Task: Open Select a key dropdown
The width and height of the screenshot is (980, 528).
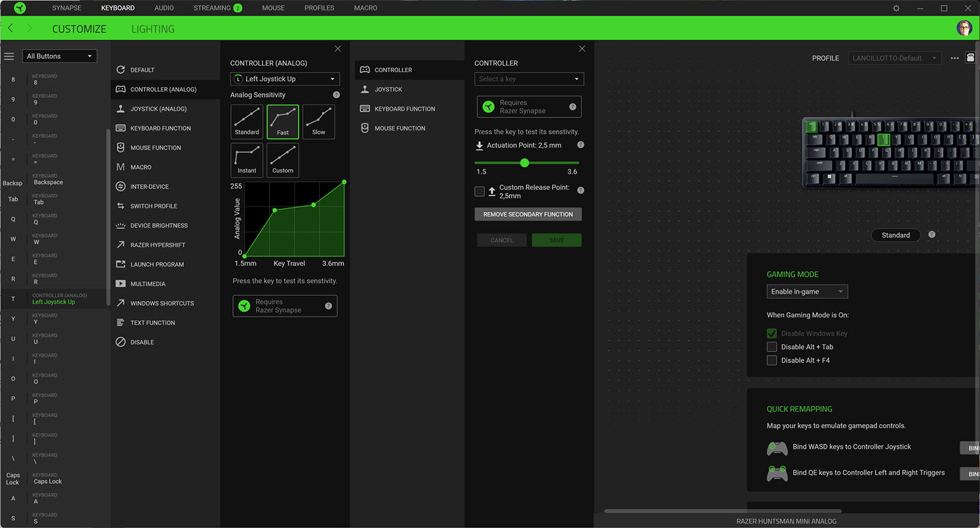Action: [529, 79]
